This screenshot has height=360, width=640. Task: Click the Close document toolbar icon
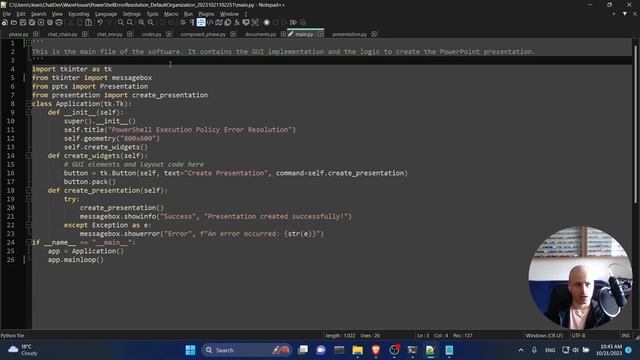[41, 22]
